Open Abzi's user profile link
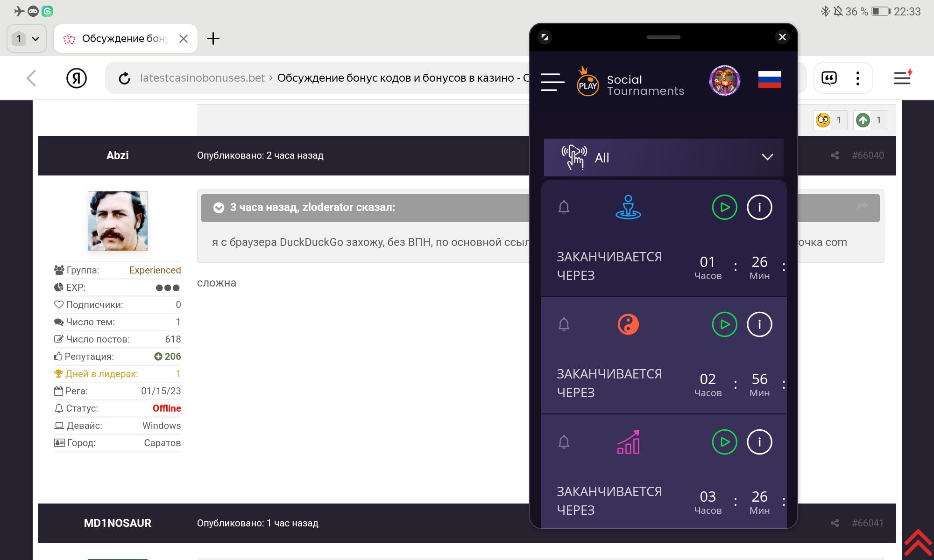Image resolution: width=934 pixels, height=560 pixels. 117,155
